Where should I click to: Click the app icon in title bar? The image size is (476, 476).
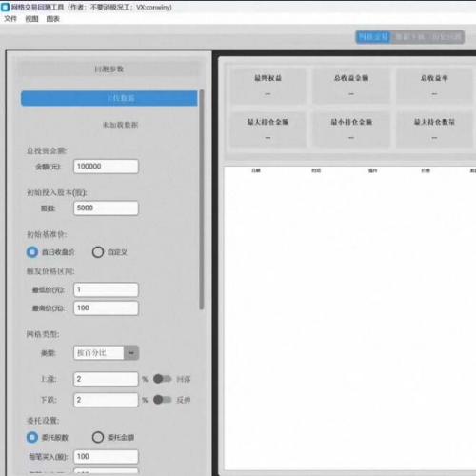pyautogui.click(x=6, y=7)
